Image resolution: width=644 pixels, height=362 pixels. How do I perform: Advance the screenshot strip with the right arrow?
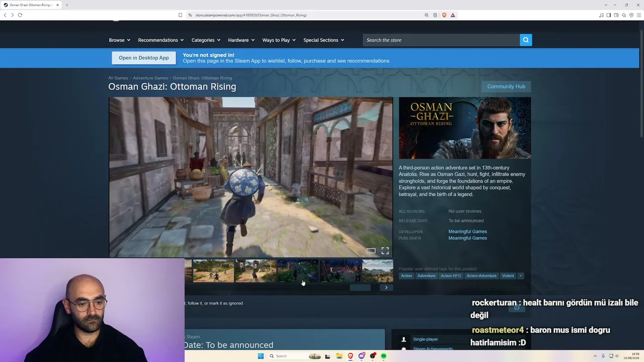pyautogui.click(x=386, y=288)
